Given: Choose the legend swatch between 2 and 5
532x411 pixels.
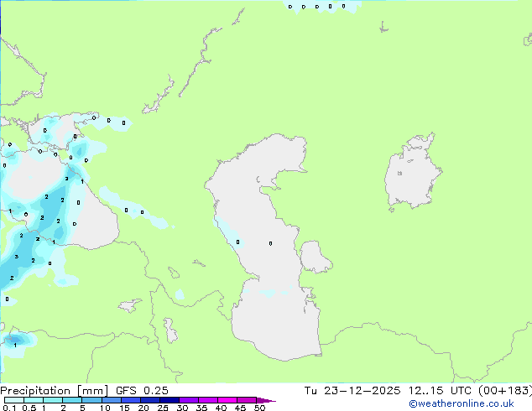Looking at the screenshot, I should click(x=72, y=400).
